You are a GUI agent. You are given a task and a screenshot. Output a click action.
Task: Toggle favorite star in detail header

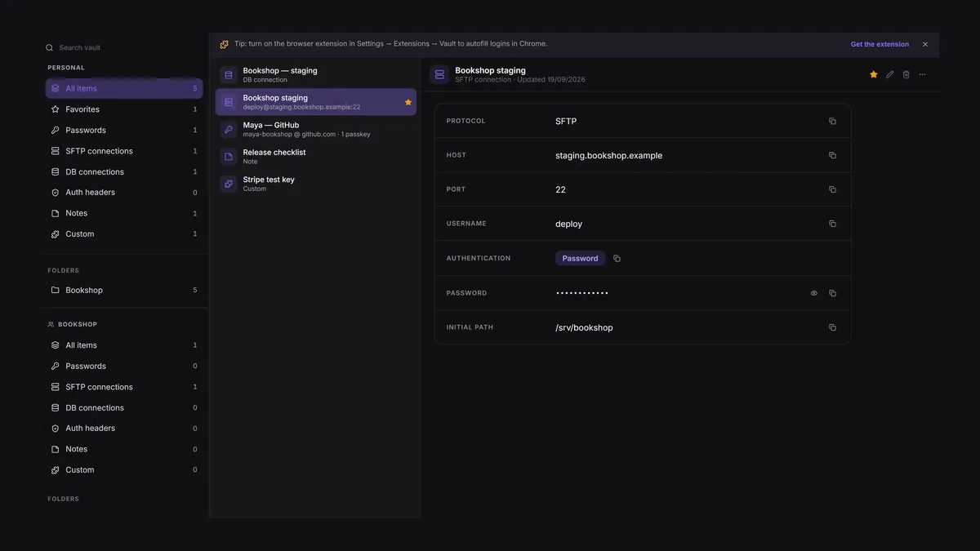pyautogui.click(x=874, y=74)
